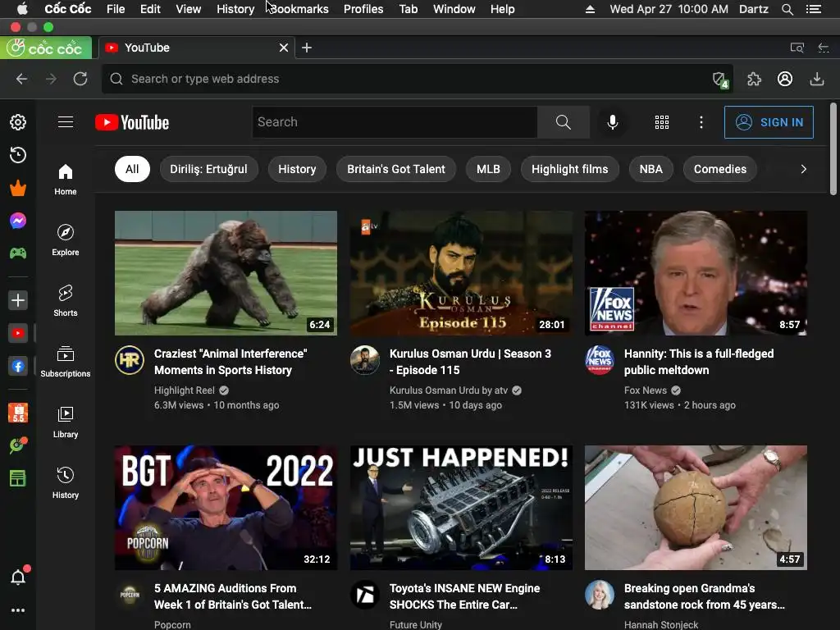Open the Bookmarks menu
Viewport: 840px width, 630px height.
pyautogui.click(x=299, y=9)
